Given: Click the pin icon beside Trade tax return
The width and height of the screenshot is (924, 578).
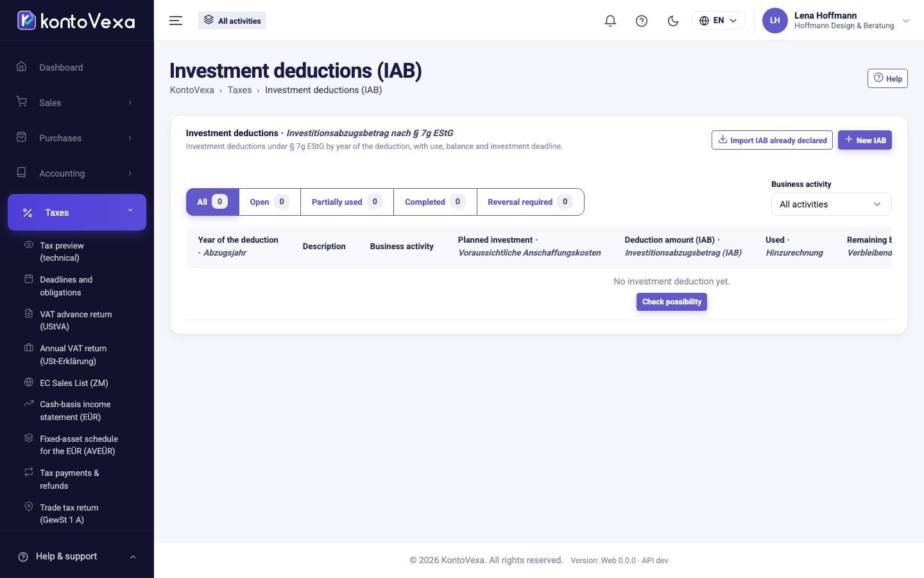Looking at the screenshot, I should coord(29,507).
